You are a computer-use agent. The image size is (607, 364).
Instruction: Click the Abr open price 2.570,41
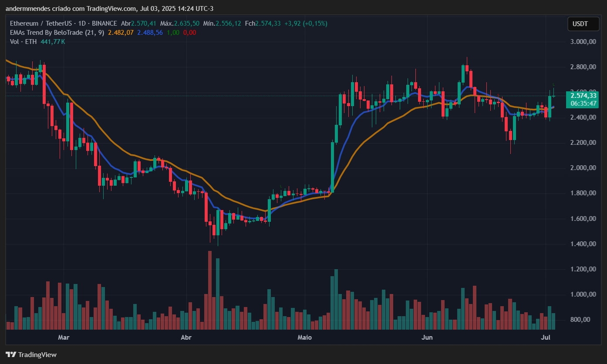[144, 23]
